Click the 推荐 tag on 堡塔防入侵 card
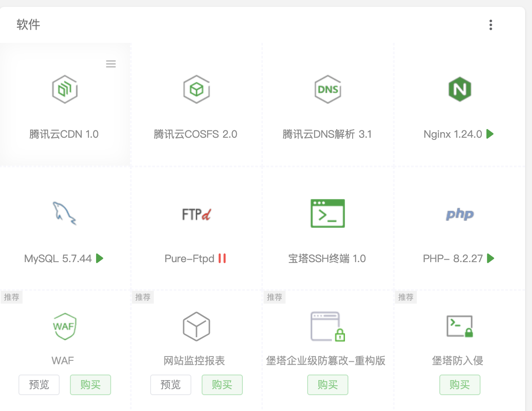This screenshot has height=411, width=532. coord(406,297)
